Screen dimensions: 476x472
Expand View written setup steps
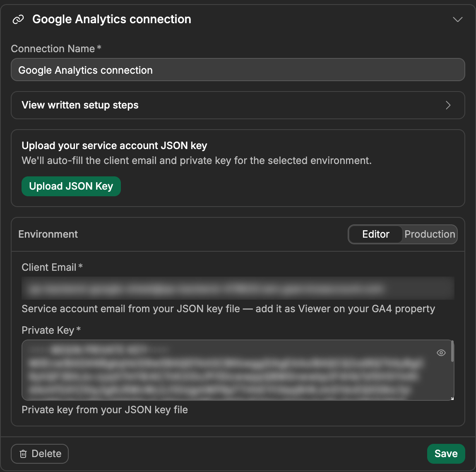tap(238, 105)
